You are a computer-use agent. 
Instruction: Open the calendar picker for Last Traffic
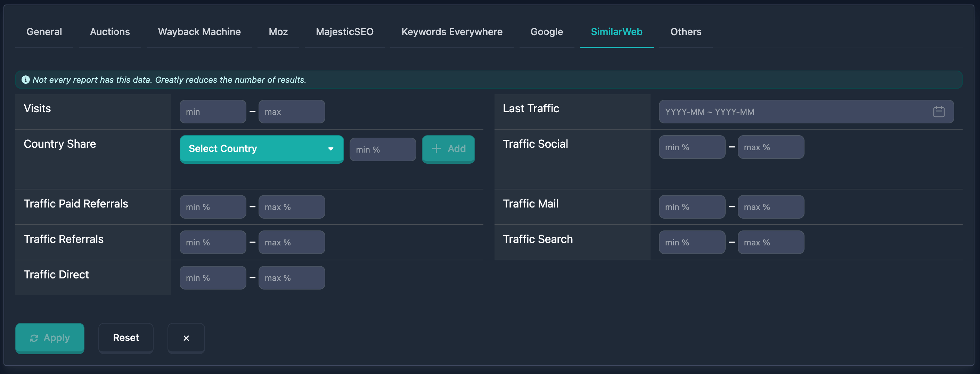[x=939, y=112]
